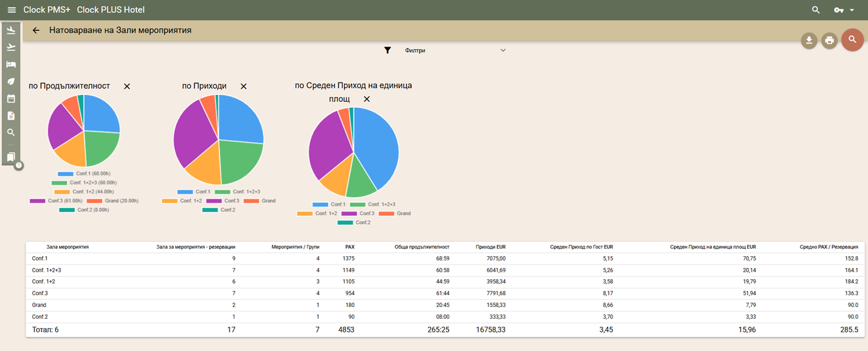Open the departures takeoff-plane sidebar icon
Screen dimensions: 868x351
tap(11, 47)
